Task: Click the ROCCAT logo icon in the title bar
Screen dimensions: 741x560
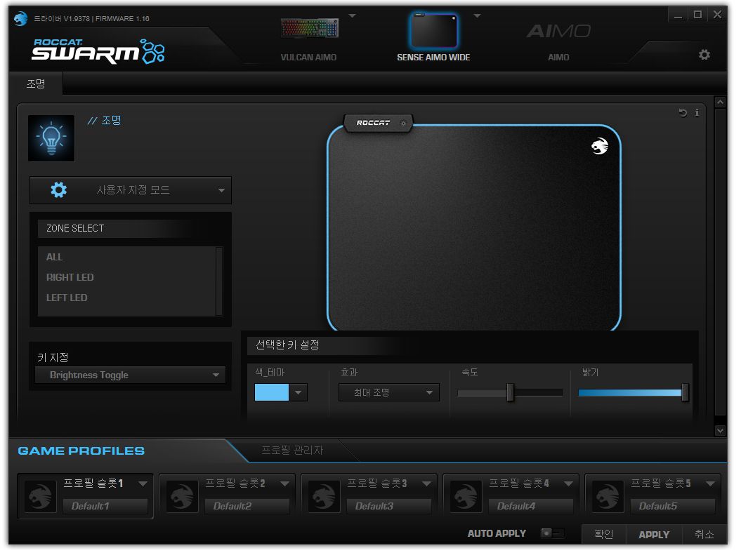Action: 21,19
